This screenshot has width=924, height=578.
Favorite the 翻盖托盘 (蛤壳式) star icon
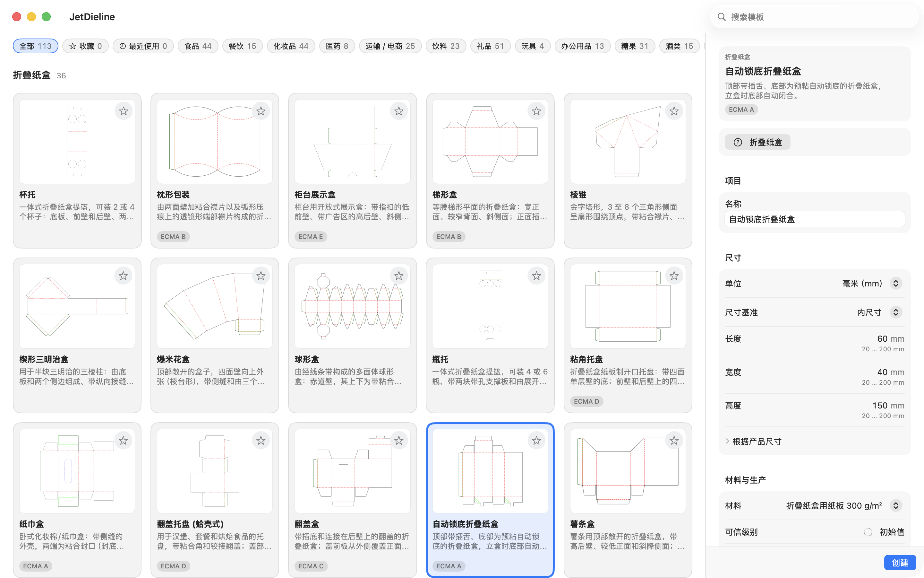point(261,441)
